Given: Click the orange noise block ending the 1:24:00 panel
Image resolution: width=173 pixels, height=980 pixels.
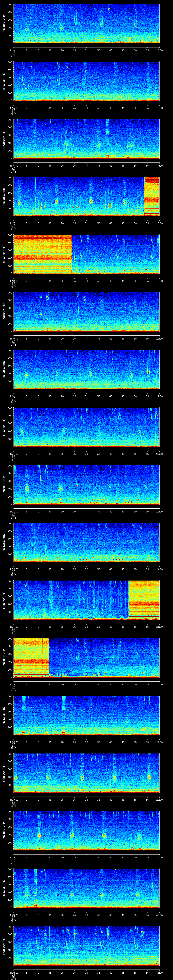Looking at the screenshot, I should point(144,600).
